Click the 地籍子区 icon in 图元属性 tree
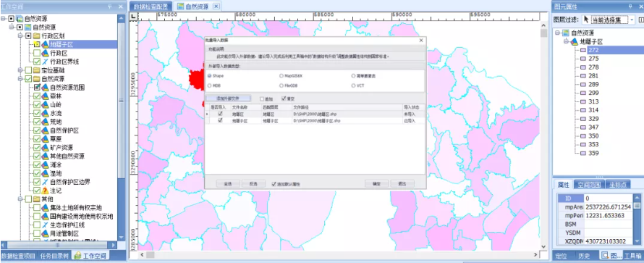Screen dimensions: 644x263 tap(575, 41)
